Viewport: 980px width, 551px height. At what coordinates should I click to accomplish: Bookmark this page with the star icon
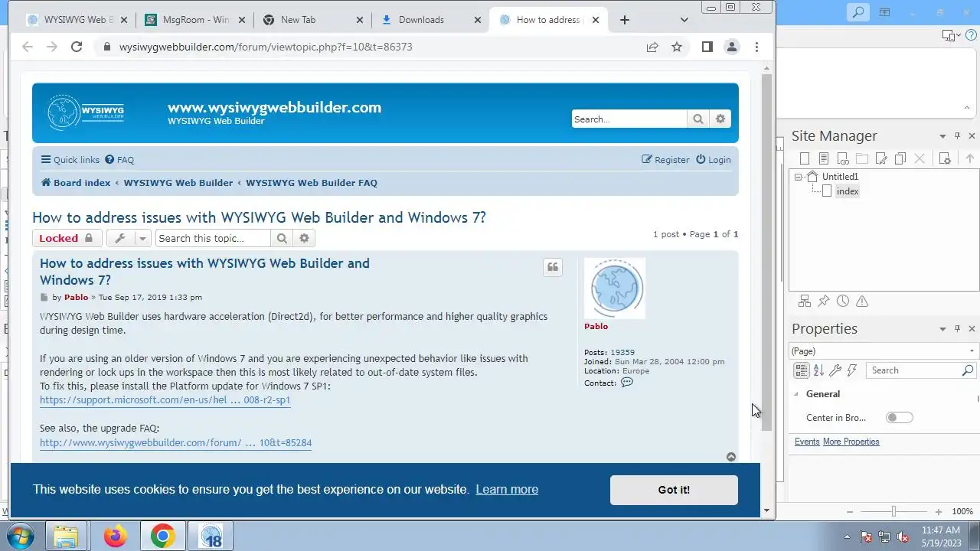[677, 47]
